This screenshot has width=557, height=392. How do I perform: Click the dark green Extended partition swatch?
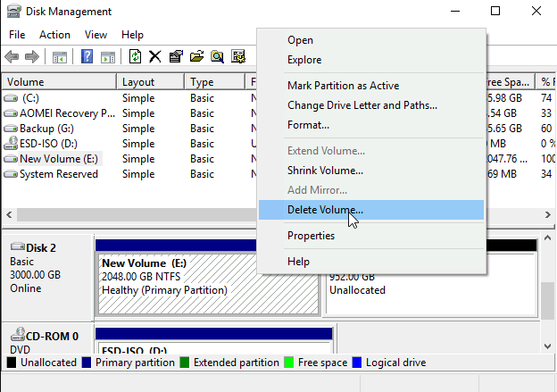tap(185, 363)
